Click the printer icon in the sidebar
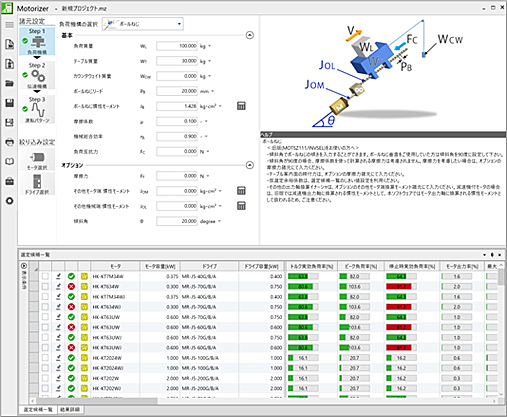This screenshot has width=507, height=417. (x=9, y=142)
